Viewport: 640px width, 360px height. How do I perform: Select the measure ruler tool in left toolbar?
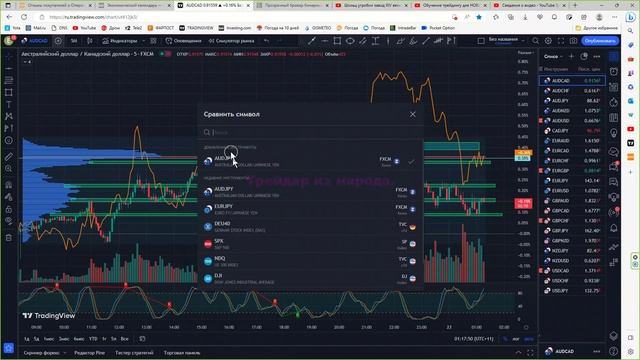click(x=9, y=157)
